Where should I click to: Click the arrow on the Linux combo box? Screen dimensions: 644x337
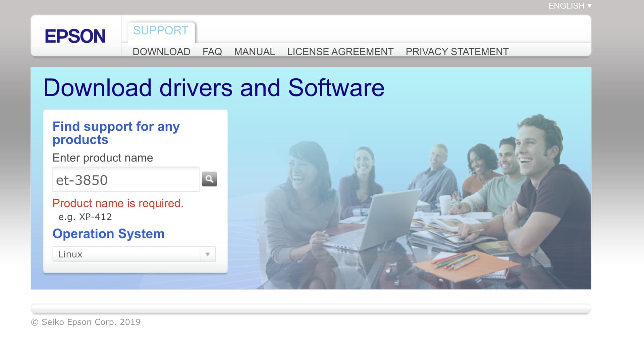[x=208, y=254]
